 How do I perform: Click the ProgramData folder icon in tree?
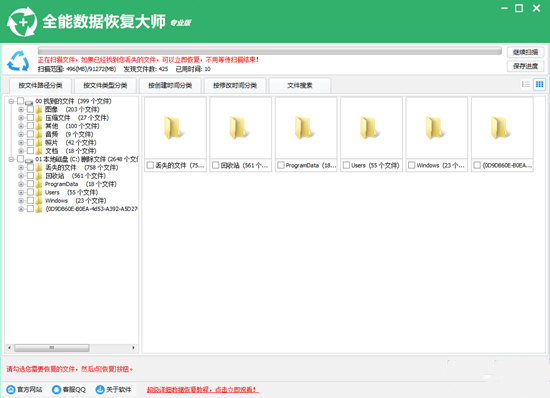39,184
